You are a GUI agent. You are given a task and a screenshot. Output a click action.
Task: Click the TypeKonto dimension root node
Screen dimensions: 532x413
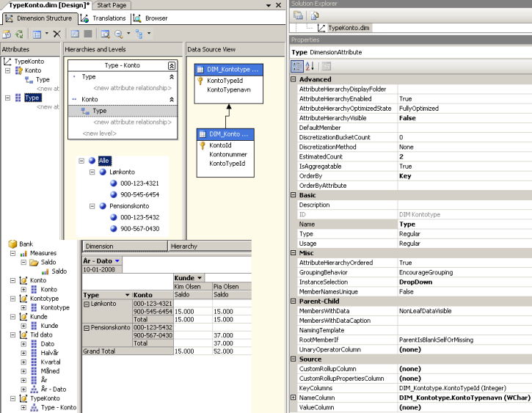[x=29, y=62]
